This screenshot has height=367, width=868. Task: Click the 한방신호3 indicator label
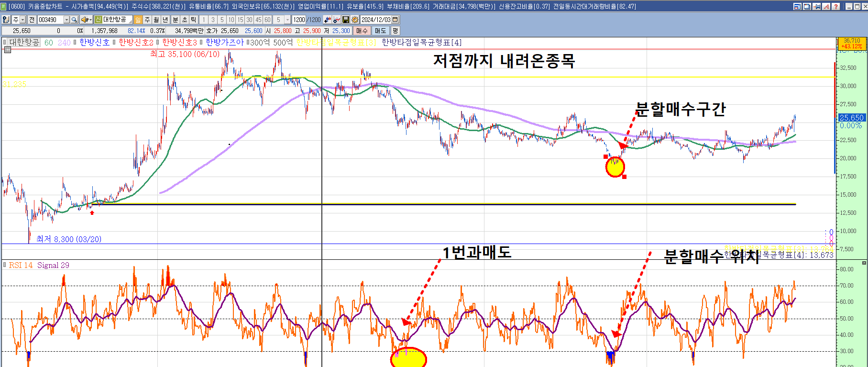[180, 42]
